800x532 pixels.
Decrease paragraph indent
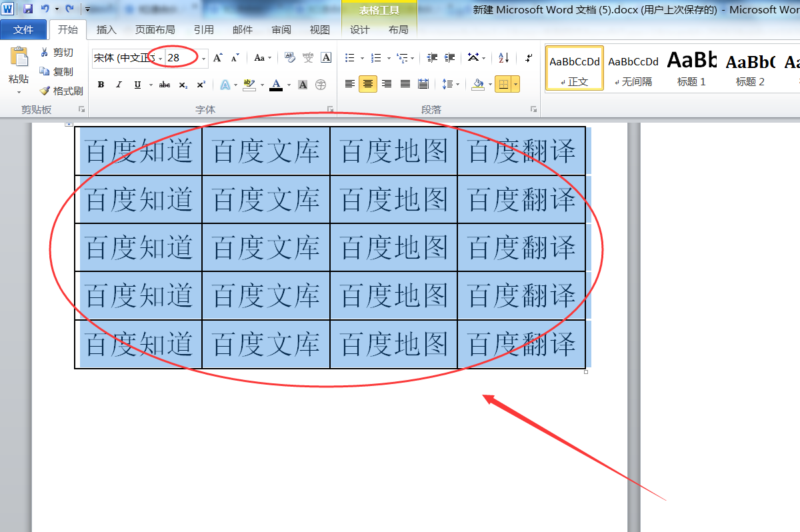[432, 58]
